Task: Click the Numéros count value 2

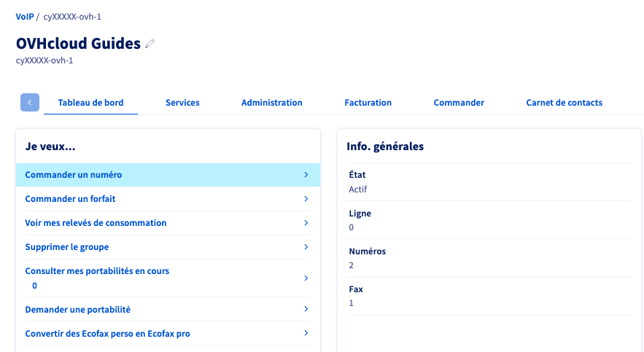Action: coord(351,265)
